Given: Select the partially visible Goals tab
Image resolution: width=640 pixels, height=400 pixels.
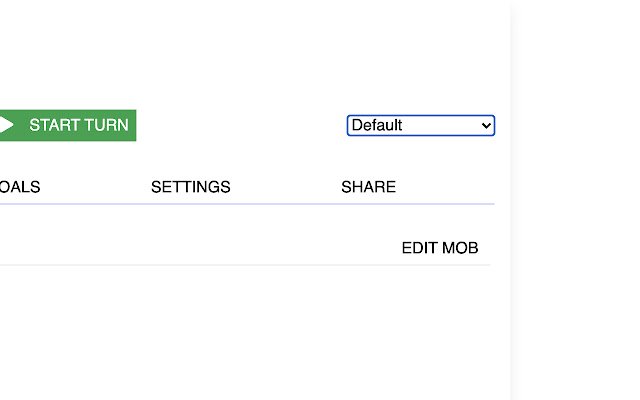Looking at the screenshot, I should [x=20, y=187].
